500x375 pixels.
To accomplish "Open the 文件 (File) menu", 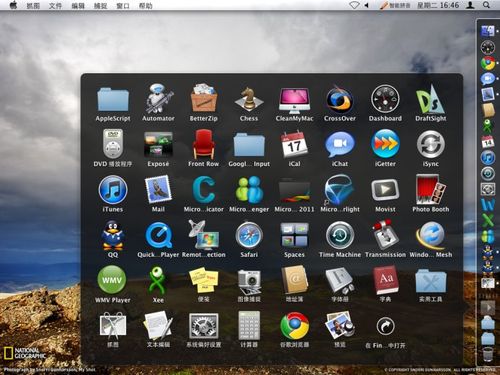I will [x=55, y=6].
